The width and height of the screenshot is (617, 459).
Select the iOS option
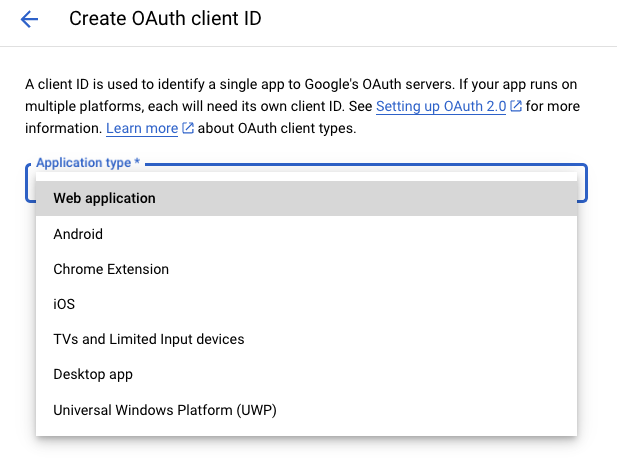306,304
